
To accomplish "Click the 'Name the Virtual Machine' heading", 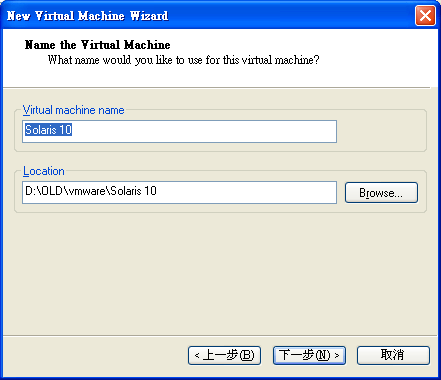I will pyautogui.click(x=97, y=45).
